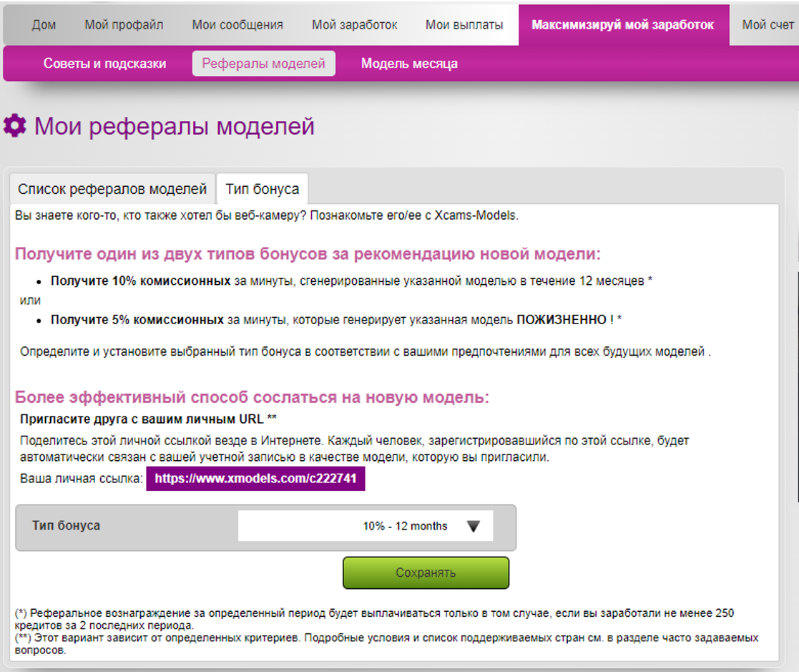Open the Модель месяца submenu item
799x672 pixels.
coord(409,63)
